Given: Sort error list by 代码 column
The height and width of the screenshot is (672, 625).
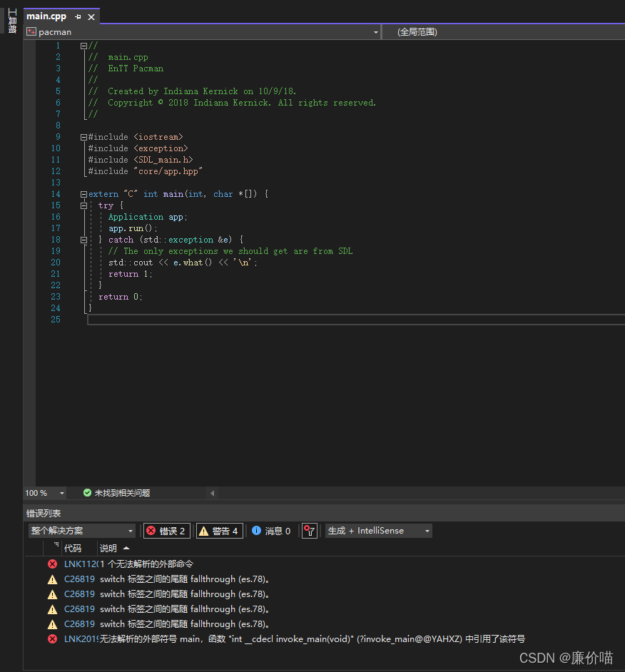Looking at the screenshot, I should tap(73, 548).
